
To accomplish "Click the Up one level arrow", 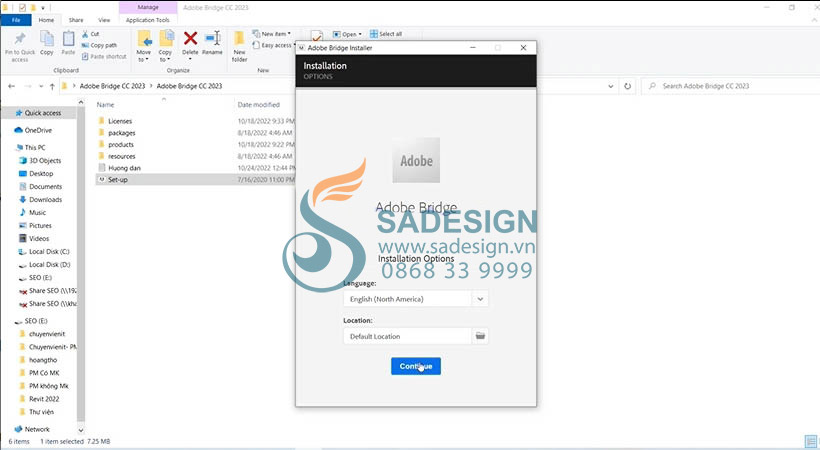I will click(52, 86).
